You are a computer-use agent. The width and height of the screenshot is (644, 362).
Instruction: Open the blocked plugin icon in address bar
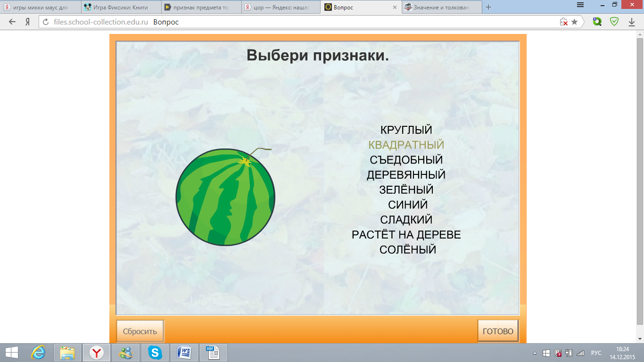tap(563, 22)
